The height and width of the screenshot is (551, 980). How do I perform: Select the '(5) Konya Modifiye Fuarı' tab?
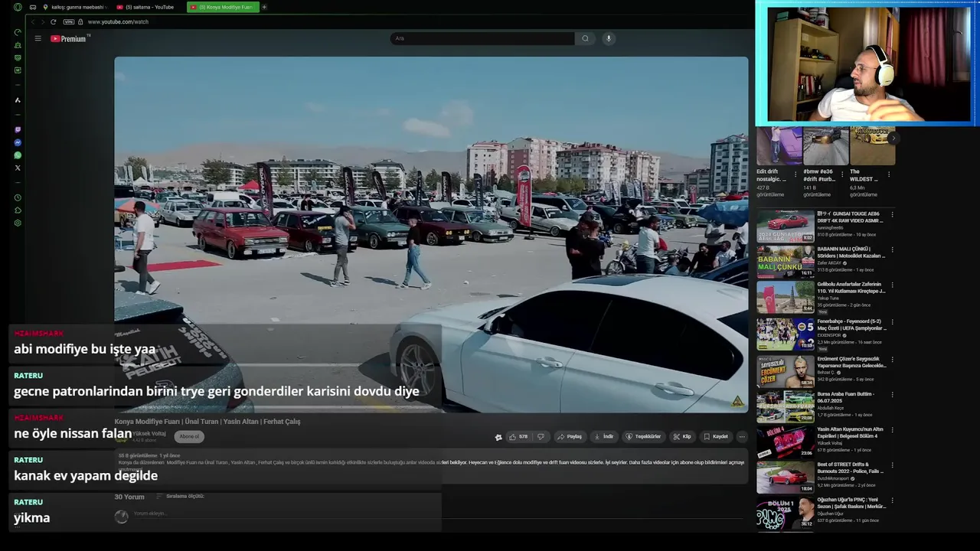pyautogui.click(x=223, y=7)
